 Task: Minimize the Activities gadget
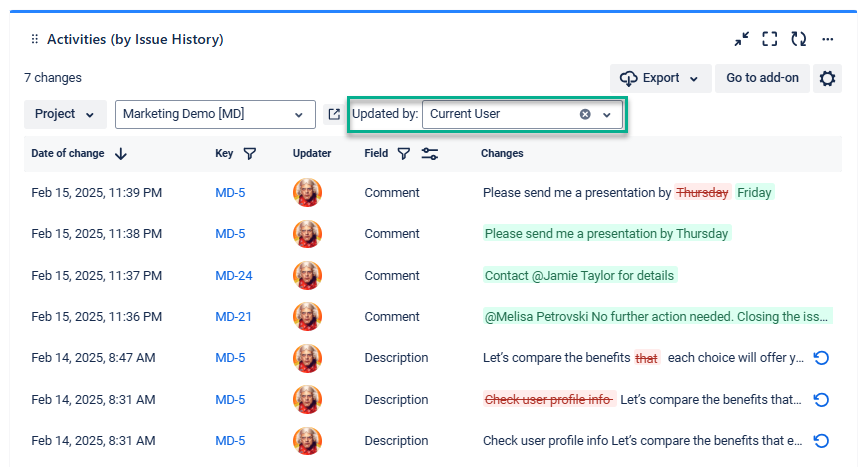coord(741,39)
